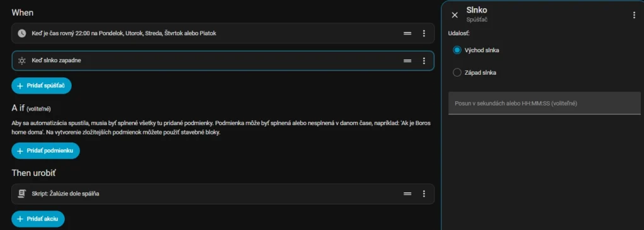Click the plus icon in the Pridať spúšťač button
Viewport: 644px width, 230px height.
(20, 86)
